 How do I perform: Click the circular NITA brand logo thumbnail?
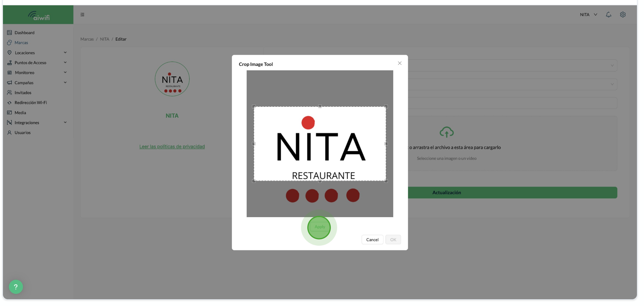pyautogui.click(x=172, y=79)
